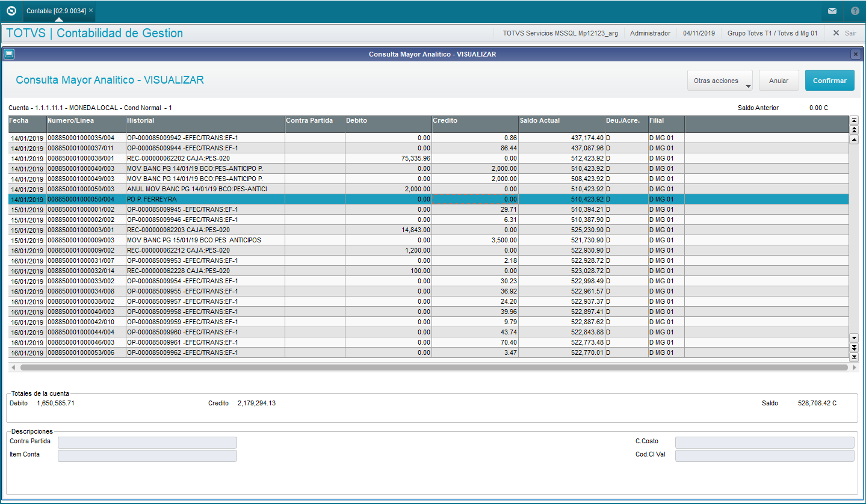Click the Sair exit icon
The width and height of the screenshot is (866, 504).
coord(836,33)
